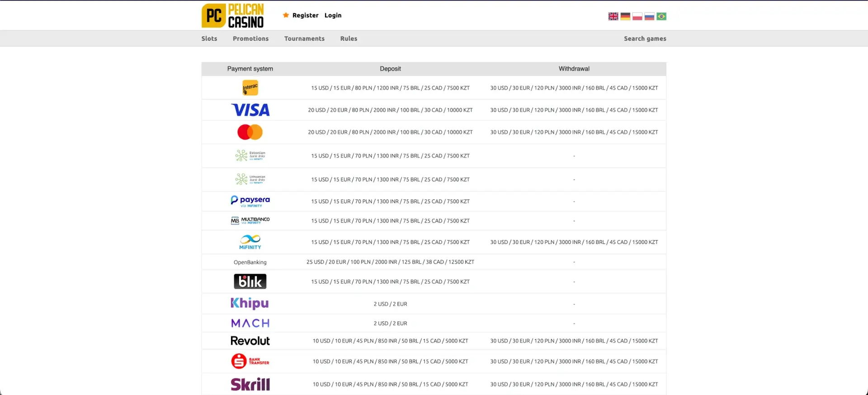Click the Login link
The height and width of the screenshot is (395, 868).
(x=333, y=15)
